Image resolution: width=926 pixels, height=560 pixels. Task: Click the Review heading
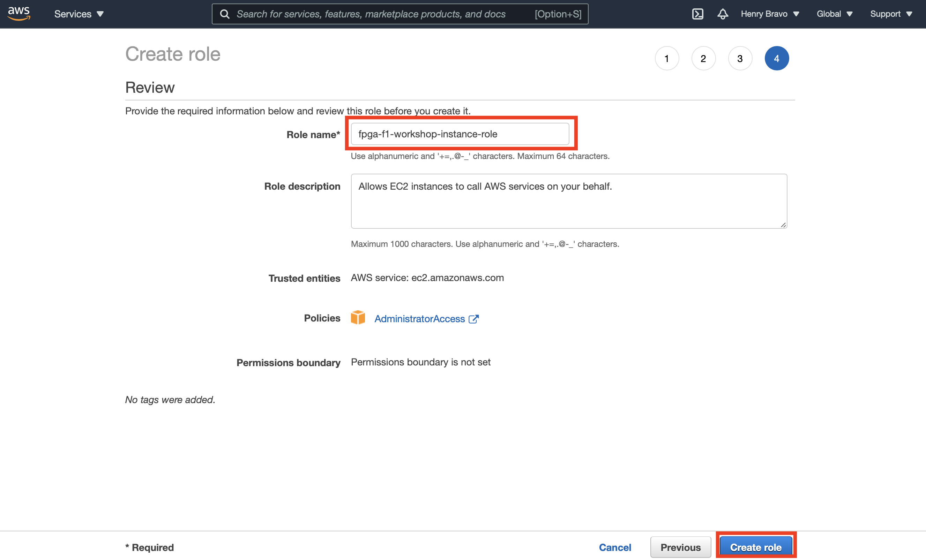coord(150,88)
